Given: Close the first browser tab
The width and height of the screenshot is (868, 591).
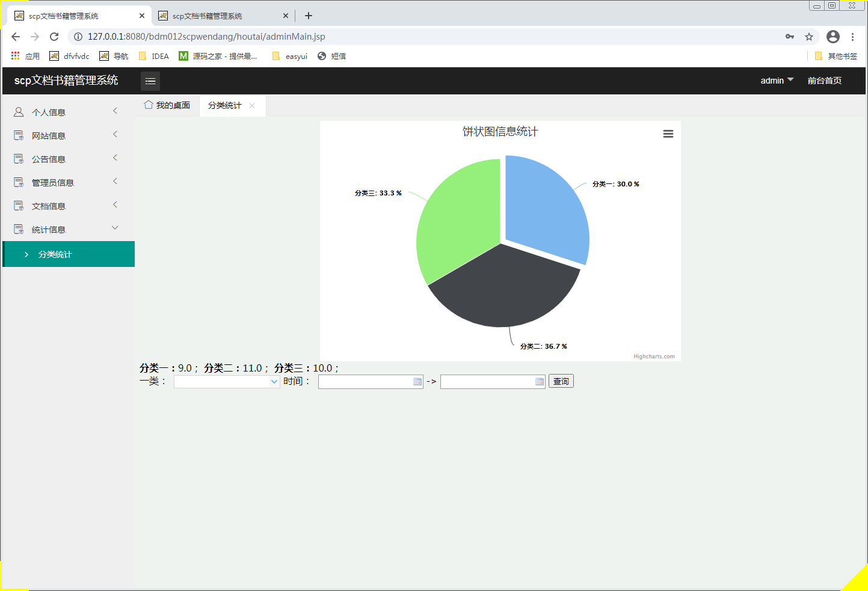Looking at the screenshot, I should point(142,16).
